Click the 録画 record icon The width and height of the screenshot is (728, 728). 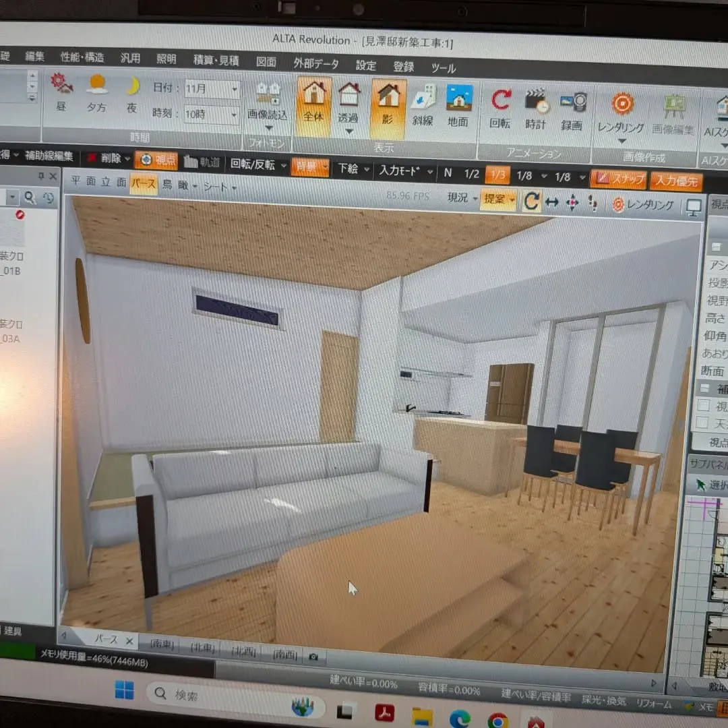coord(572,112)
